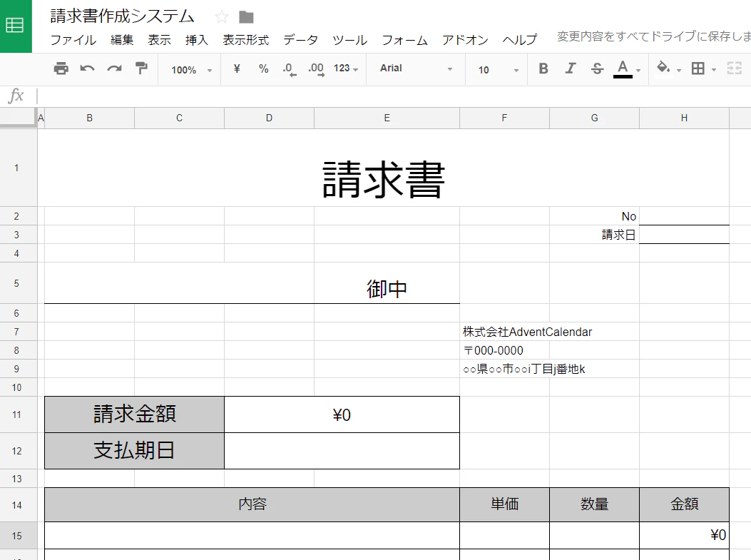Select column D header
Screen dimensions: 751x560
(269, 118)
